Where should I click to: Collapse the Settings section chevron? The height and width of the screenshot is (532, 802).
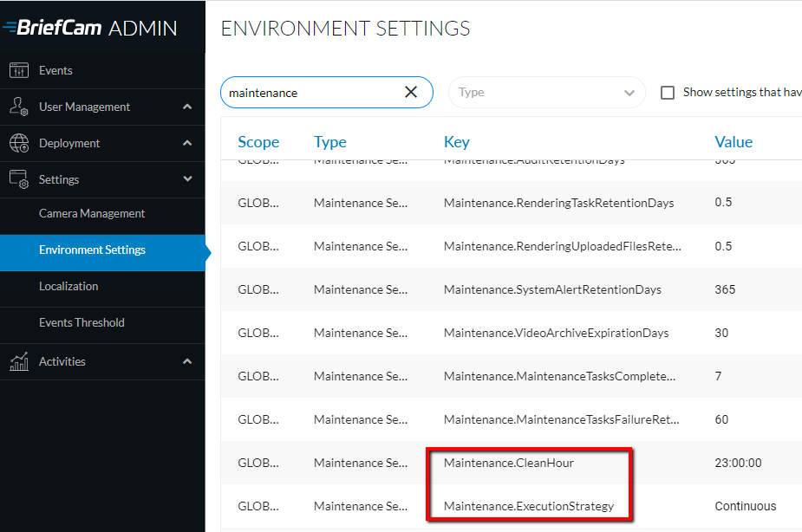pyautogui.click(x=188, y=178)
